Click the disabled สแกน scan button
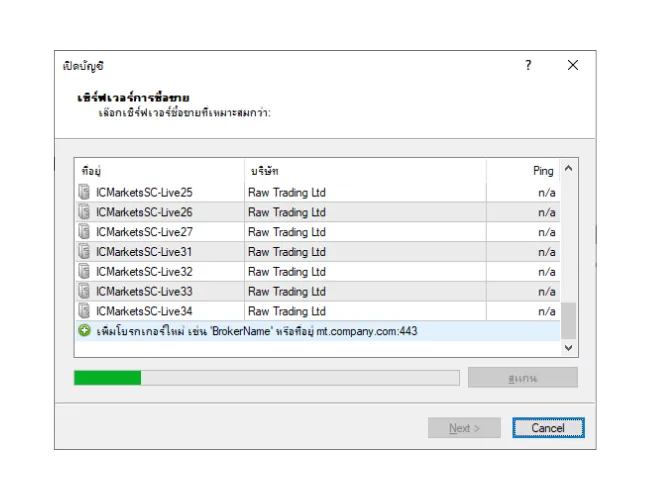The image size is (650, 500). (x=523, y=378)
